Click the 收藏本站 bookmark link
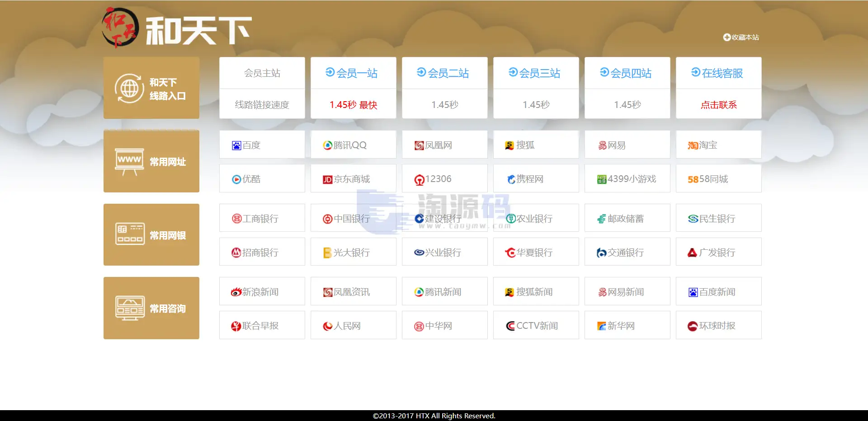Image resolution: width=868 pixels, height=421 pixels. (x=741, y=37)
